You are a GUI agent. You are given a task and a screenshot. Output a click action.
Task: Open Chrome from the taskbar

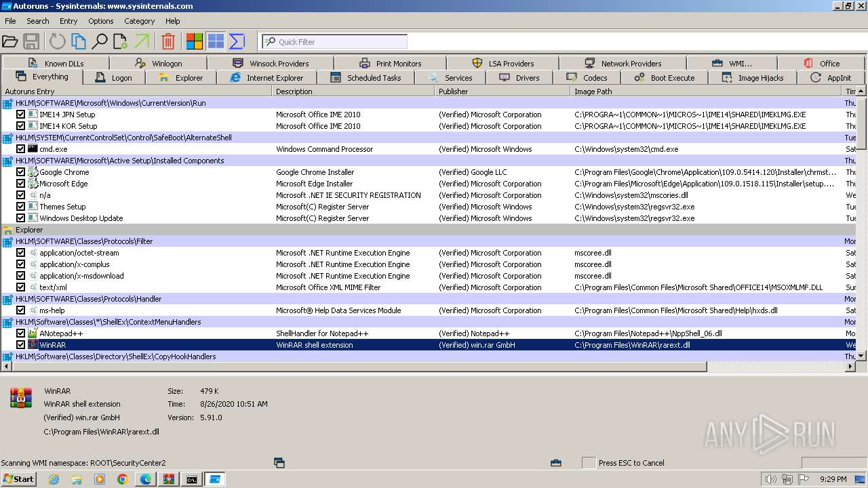click(122, 479)
